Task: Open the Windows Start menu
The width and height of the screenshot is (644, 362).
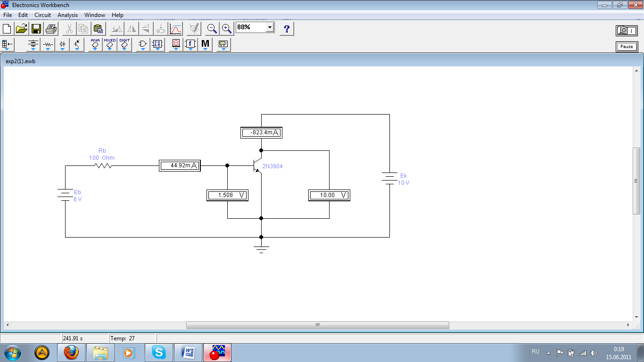Action: click(x=13, y=353)
